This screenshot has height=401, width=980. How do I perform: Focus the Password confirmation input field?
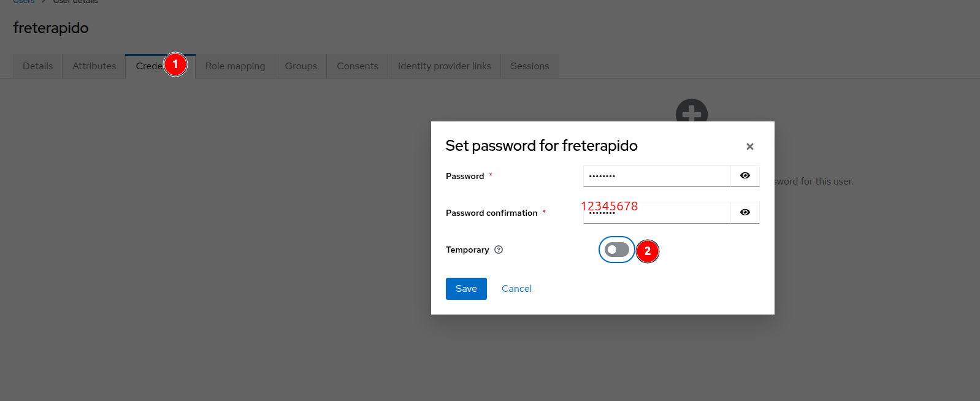click(668, 214)
